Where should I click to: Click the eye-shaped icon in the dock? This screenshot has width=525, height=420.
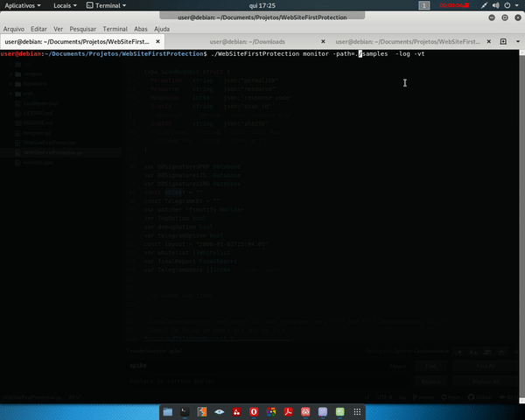click(x=220, y=410)
